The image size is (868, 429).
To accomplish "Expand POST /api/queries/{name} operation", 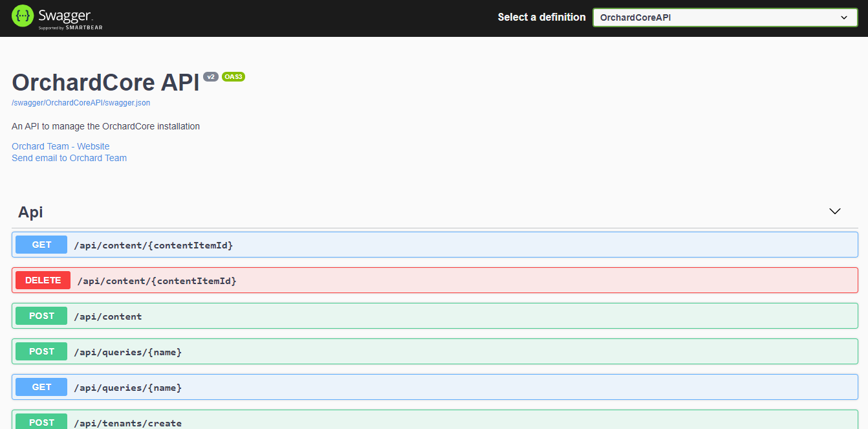I will point(435,352).
